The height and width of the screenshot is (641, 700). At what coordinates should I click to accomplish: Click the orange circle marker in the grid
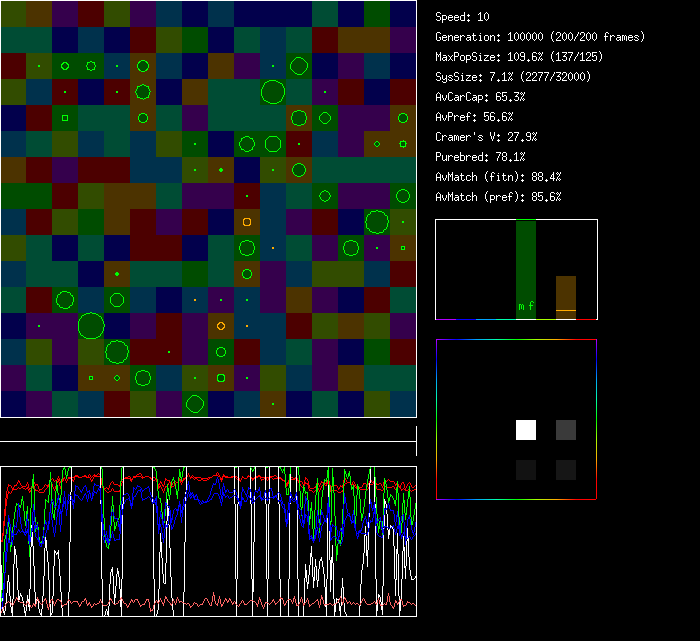221,326
